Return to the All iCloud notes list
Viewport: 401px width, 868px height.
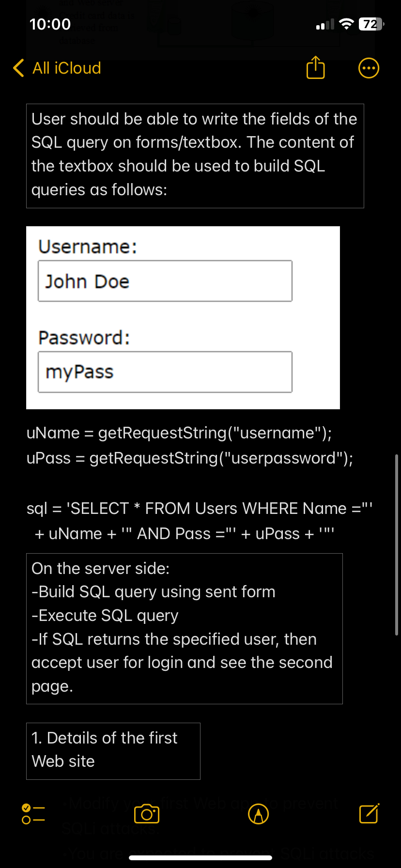pyautogui.click(x=66, y=68)
